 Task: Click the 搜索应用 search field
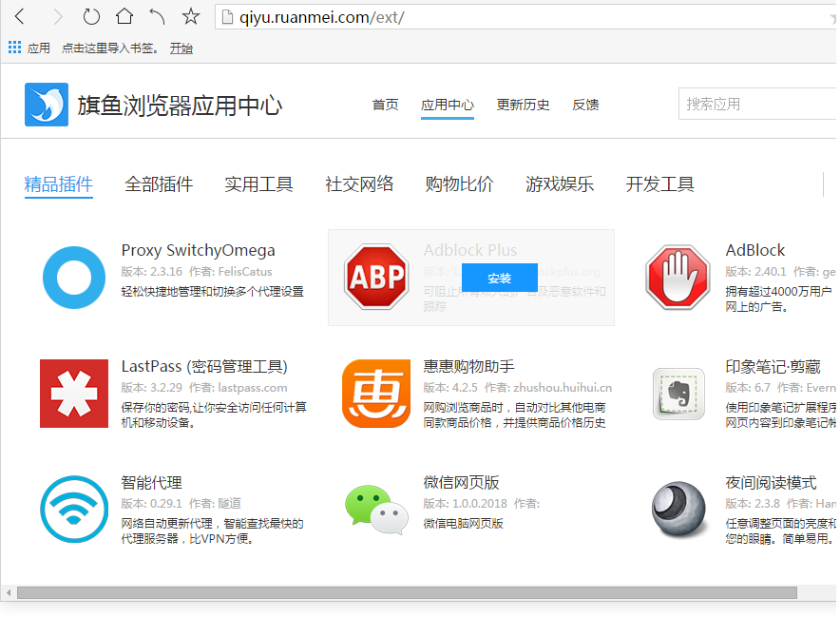751,103
